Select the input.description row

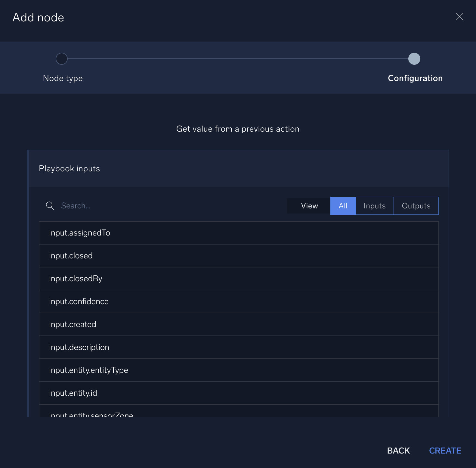[239, 347]
